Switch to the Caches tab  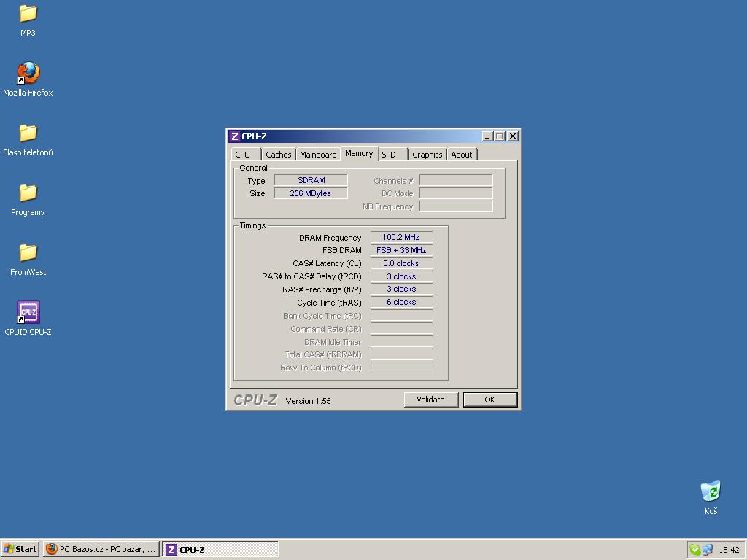pos(278,155)
